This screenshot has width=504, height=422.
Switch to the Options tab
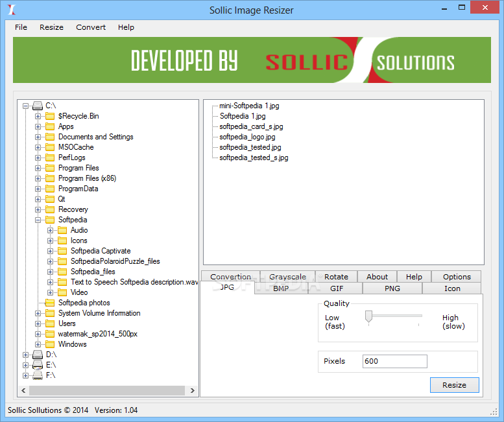click(457, 277)
